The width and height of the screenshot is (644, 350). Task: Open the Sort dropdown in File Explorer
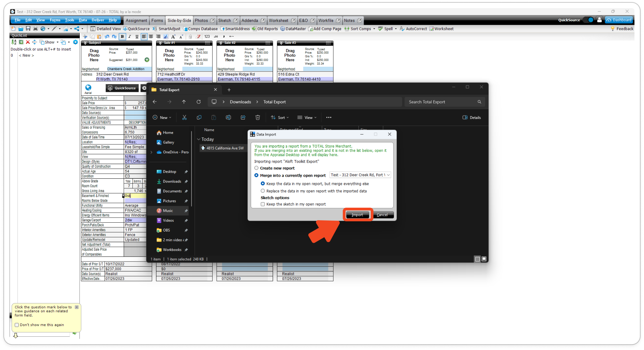coord(280,117)
